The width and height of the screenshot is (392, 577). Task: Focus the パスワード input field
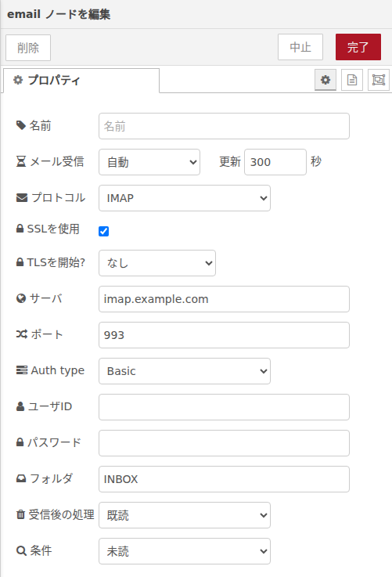click(x=224, y=443)
